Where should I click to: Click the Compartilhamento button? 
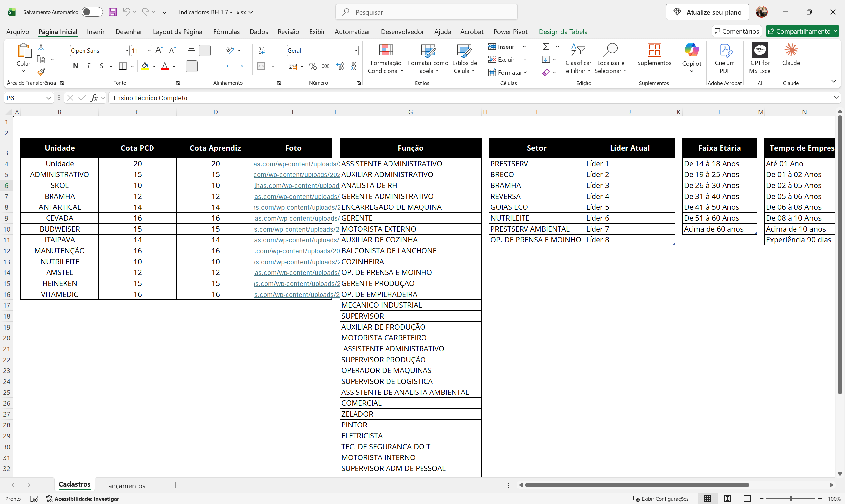[802, 31]
